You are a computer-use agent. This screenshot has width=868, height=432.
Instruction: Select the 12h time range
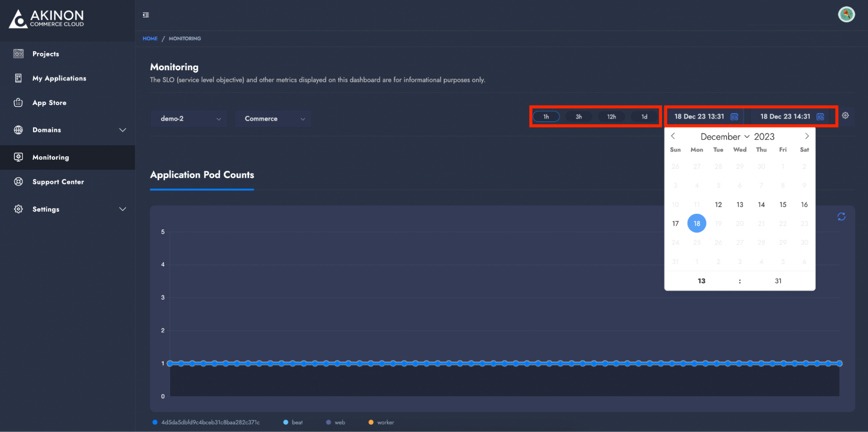click(611, 117)
